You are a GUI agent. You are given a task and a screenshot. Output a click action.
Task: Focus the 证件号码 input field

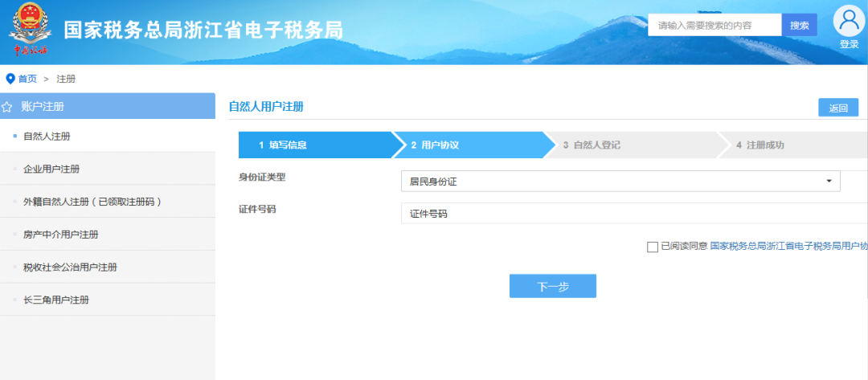pos(634,214)
